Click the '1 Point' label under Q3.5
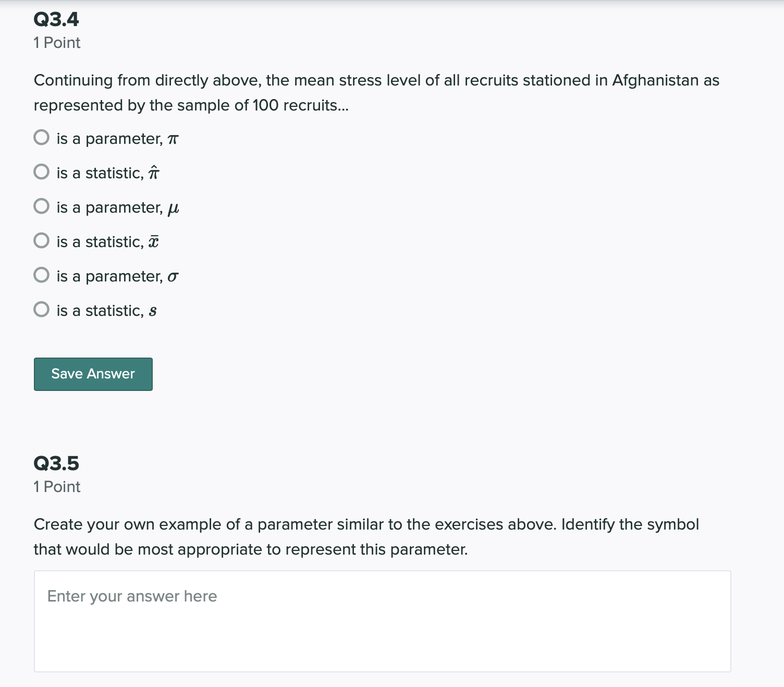This screenshot has width=784, height=687. (56, 487)
